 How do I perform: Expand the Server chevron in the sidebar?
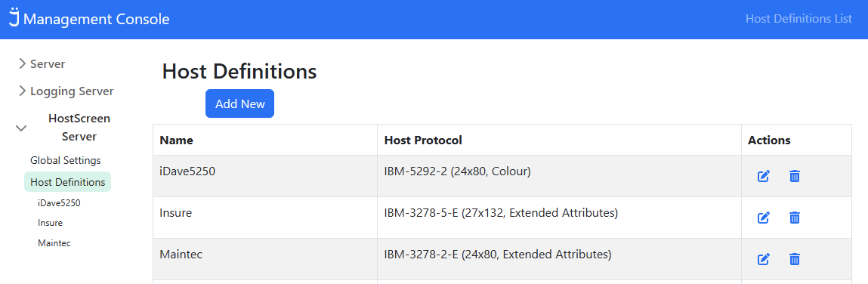(x=22, y=63)
